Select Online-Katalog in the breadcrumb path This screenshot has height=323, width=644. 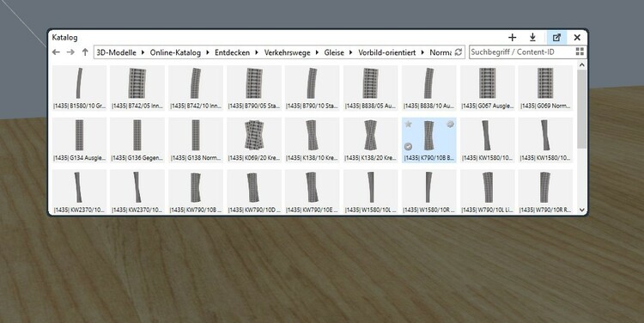tap(175, 52)
